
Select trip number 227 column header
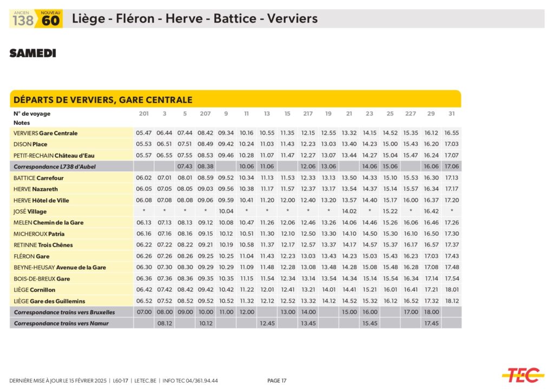coord(411,114)
